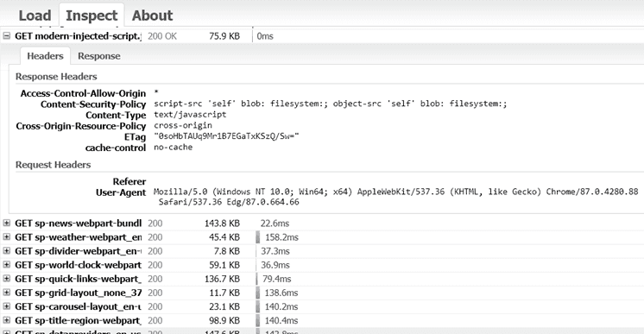
Task: Select the Inspect tab
Action: coord(92,16)
